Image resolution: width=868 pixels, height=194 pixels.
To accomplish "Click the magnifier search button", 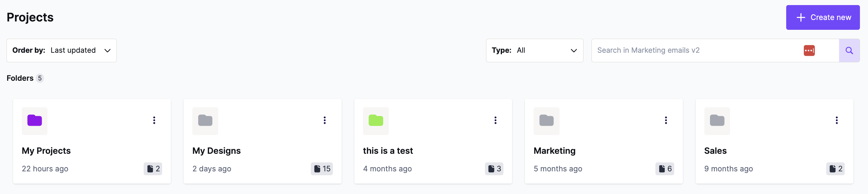I will point(849,50).
